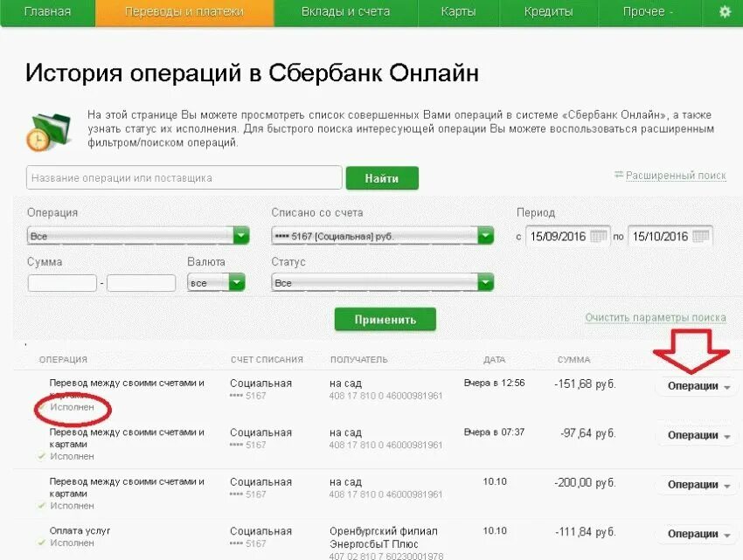Open Расширенный поиск link
Viewport: 743px width, 560px height.
pyautogui.click(x=676, y=176)
